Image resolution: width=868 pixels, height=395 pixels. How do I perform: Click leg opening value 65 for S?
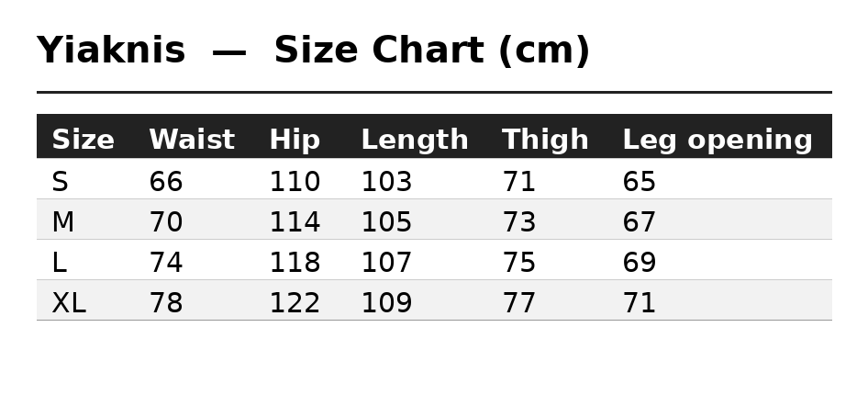pos(639,182)
